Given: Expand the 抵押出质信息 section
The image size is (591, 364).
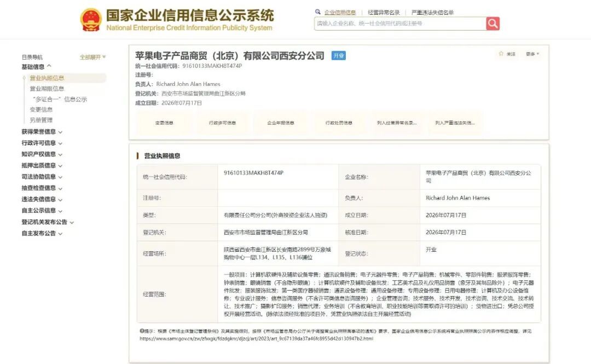Looking at the screenshot, I should tap(42, 166).
